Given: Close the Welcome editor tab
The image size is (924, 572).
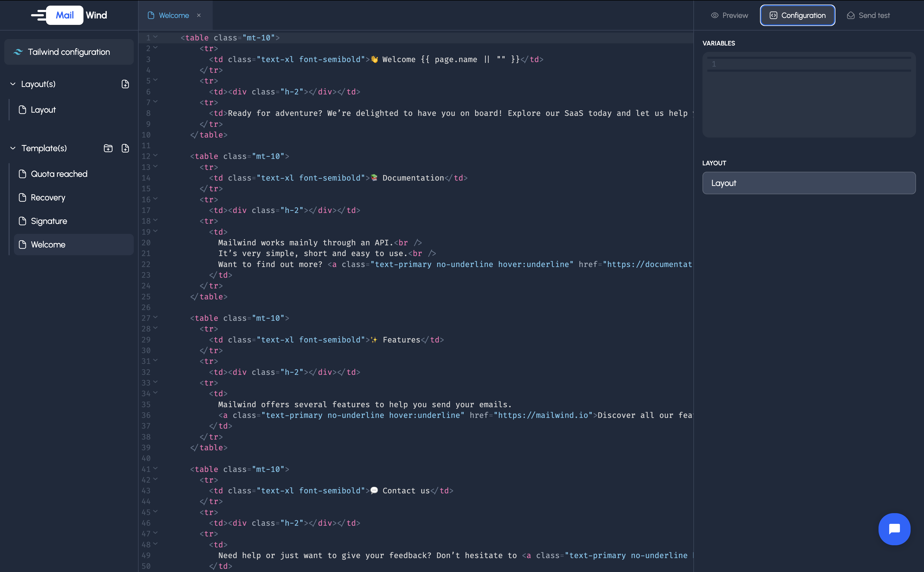Looking at the screenshot, I should pos(199,16).
